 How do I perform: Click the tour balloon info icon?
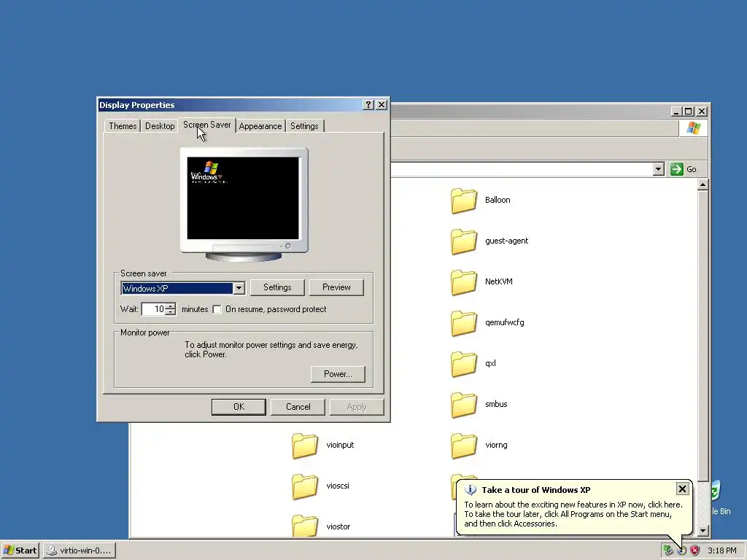(x=471, y=489)
